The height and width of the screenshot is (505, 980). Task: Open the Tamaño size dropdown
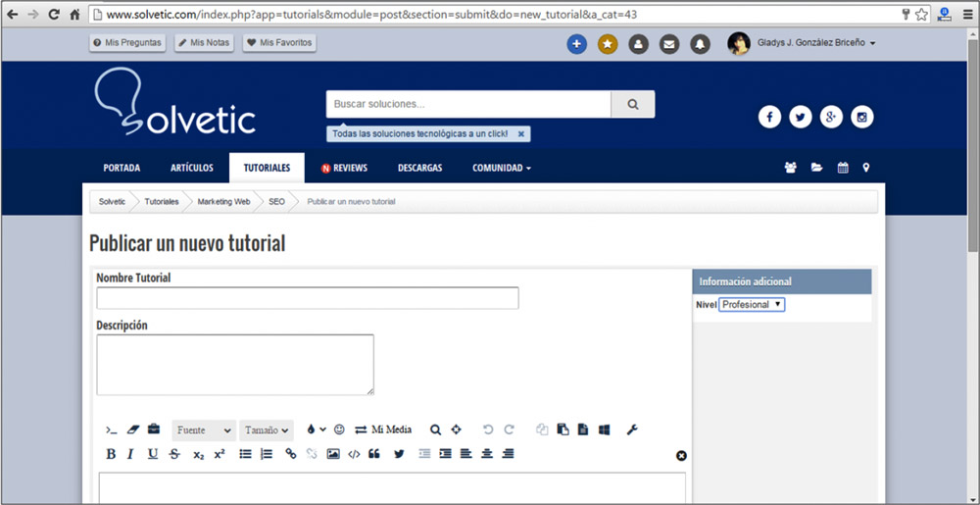click(267, 430)
